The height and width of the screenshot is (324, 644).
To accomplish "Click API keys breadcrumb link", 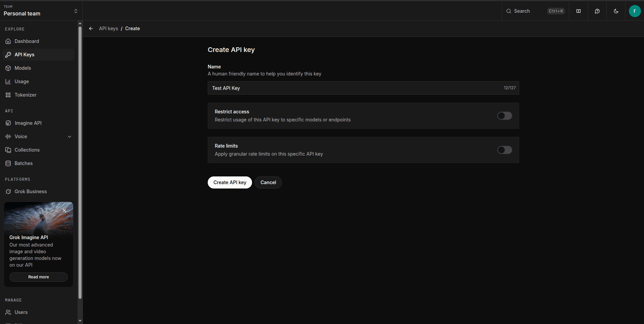I will pos(108,29).
